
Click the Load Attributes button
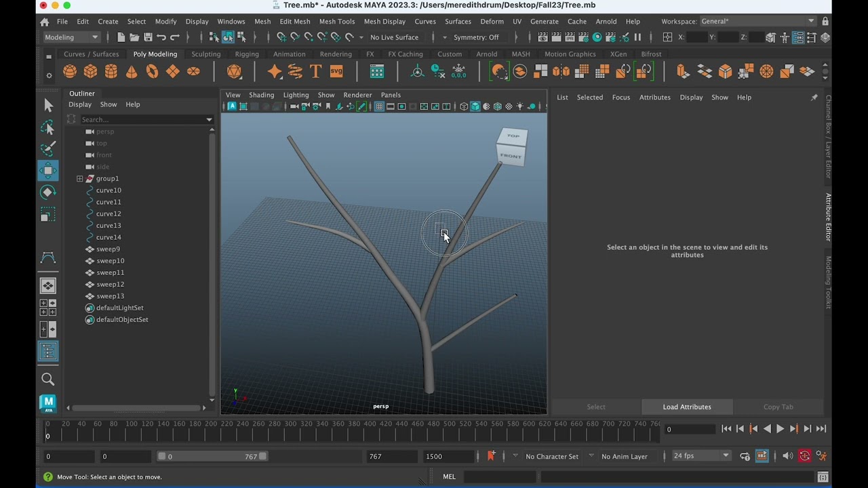tap(687, 407)
